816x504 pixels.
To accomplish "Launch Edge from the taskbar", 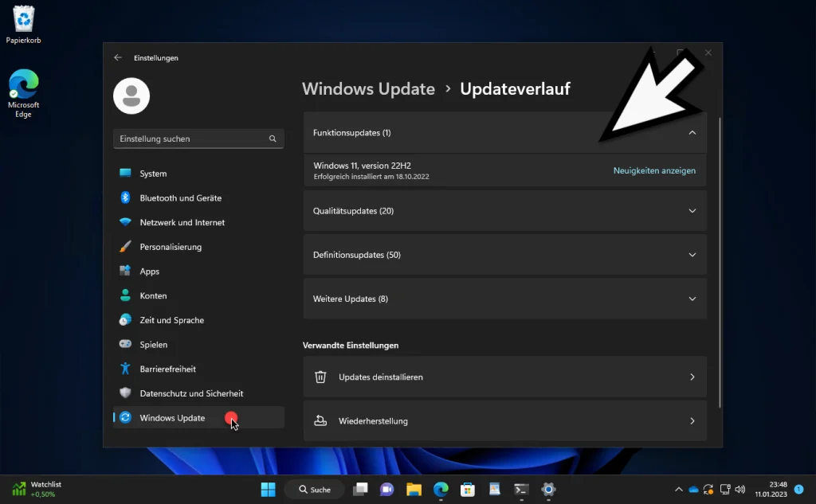I will point(441,490).
